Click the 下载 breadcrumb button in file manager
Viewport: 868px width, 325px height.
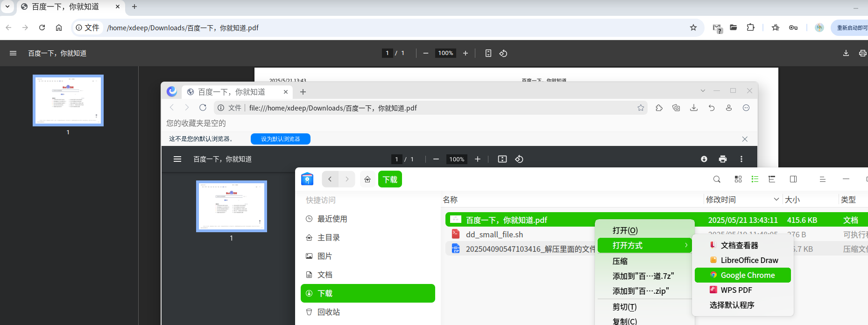pos(390,180)
